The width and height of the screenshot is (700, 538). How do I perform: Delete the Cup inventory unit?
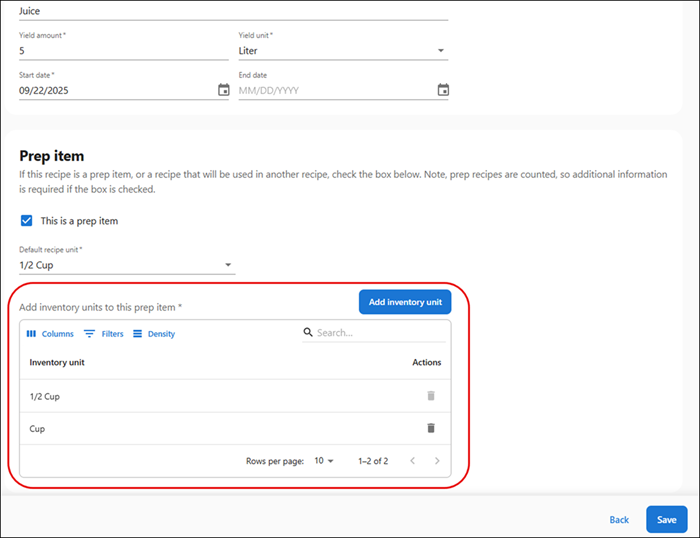[431, 428]
